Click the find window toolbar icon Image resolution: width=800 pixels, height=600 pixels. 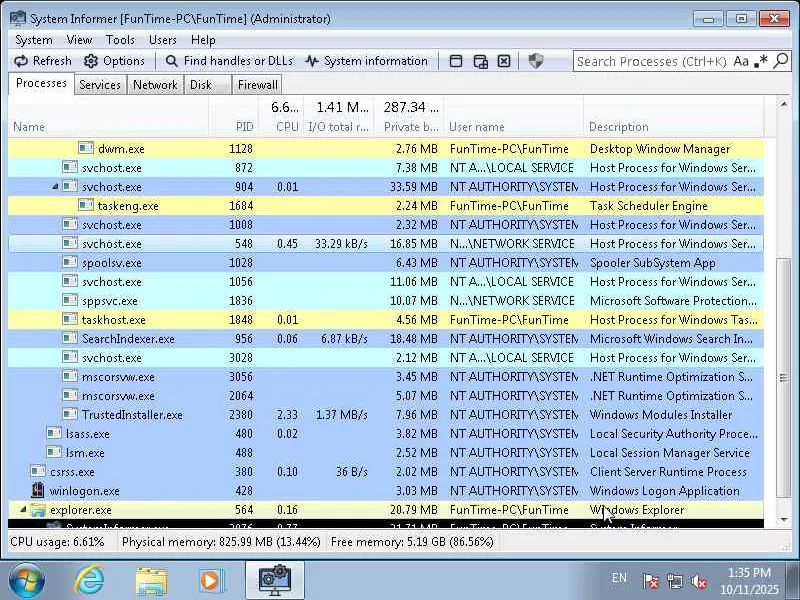456,61
